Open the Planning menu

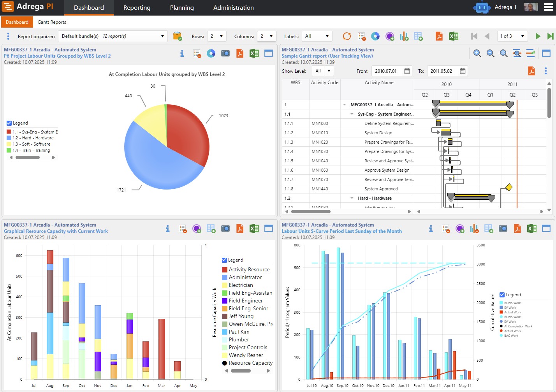click(182, 7)
